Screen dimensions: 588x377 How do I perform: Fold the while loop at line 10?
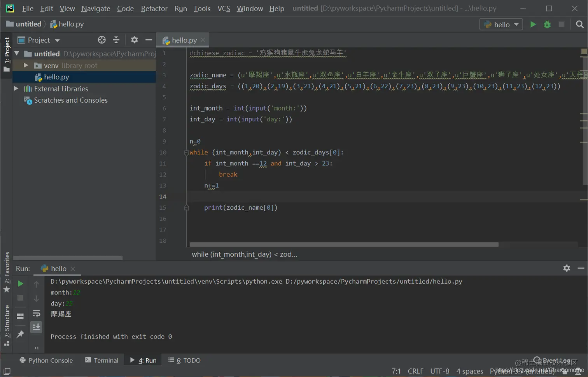coord(186,153)
